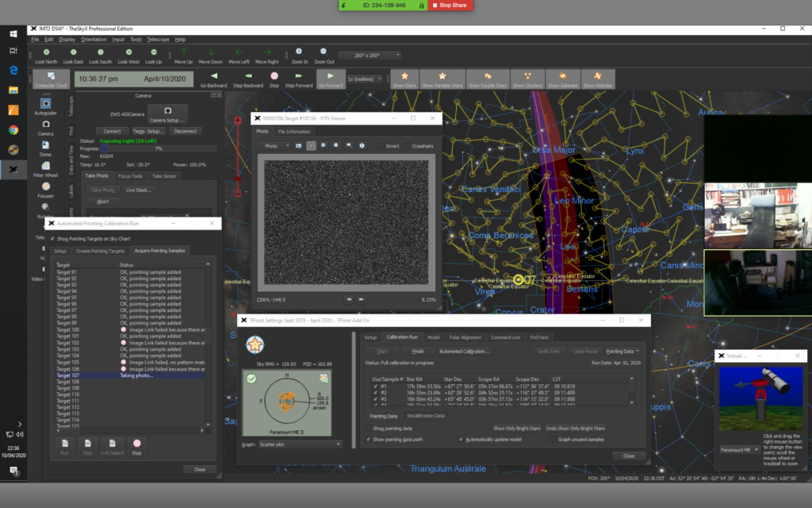This screenshot has height=508, width=812.
Task: Open the Paramount ME dropdown in the Virtual window
Action: tap(740, 449)
